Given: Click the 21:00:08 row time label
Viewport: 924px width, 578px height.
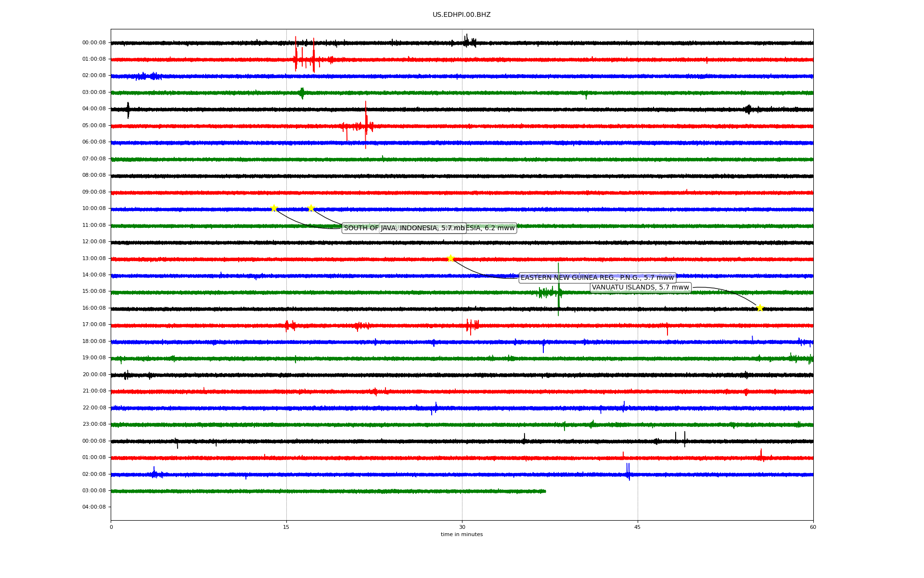Looking at the screenshot, I should tap(94, 391).
